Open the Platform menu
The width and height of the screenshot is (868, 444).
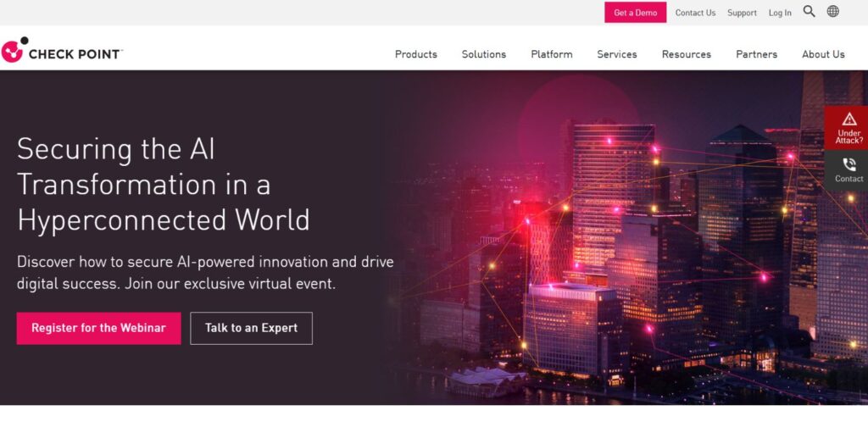click(x=551, y=54)
